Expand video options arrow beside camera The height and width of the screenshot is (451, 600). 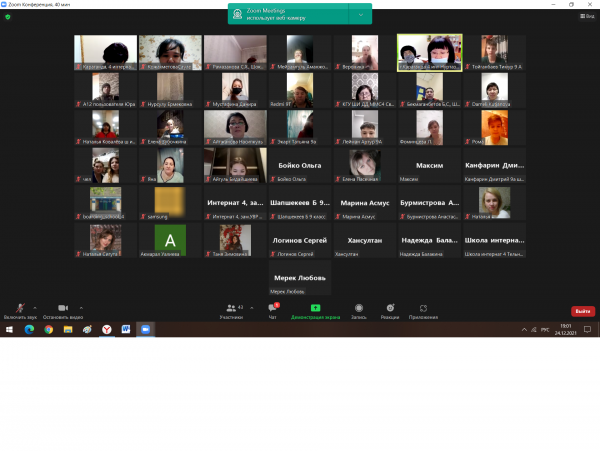[81, 306]
